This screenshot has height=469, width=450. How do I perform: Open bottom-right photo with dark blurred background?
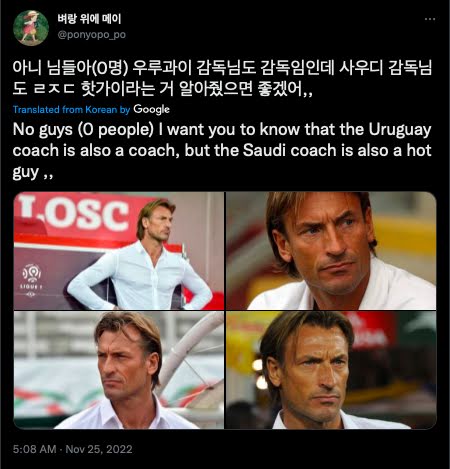(331, 370)
